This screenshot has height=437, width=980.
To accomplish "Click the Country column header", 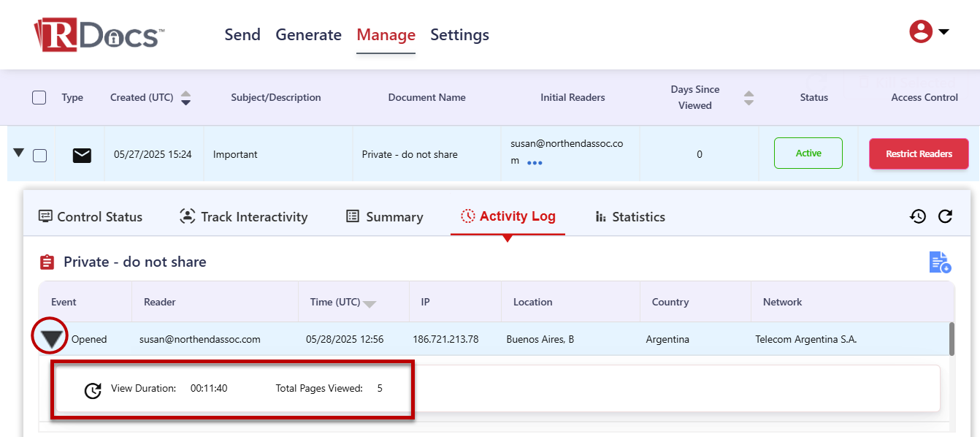I will coord(670,302).
